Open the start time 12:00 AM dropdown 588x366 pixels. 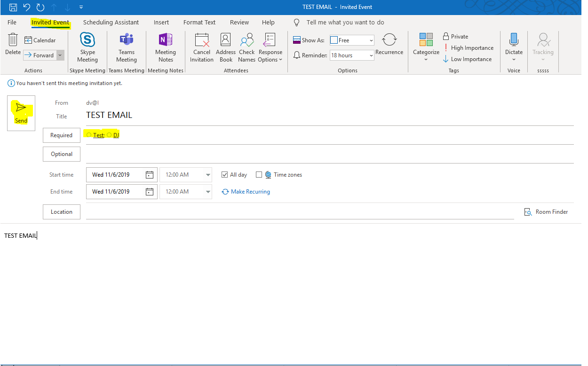[x=208, y=175]
